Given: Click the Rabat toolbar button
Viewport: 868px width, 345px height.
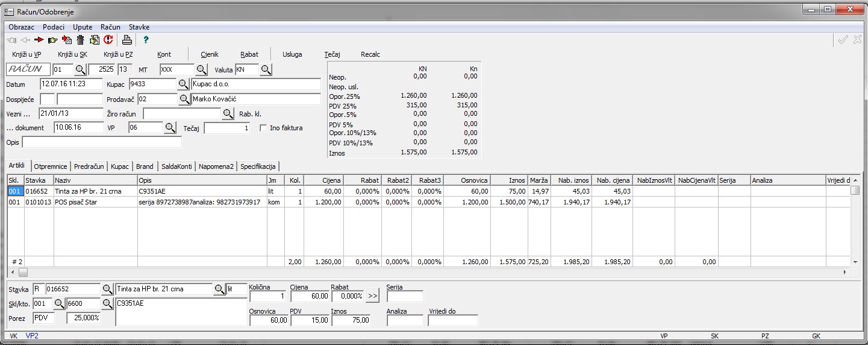Looking at the screenshot, I should (x=249, y=54).
